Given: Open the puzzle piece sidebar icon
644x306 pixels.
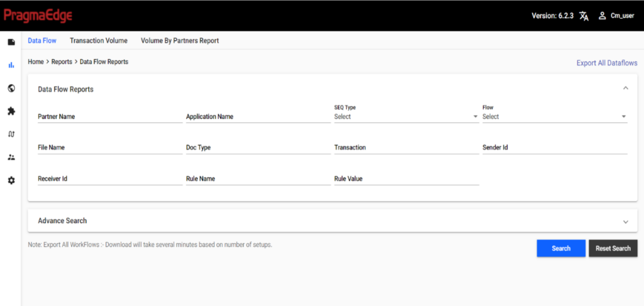Looking at the screenshot, I should 11,111.
